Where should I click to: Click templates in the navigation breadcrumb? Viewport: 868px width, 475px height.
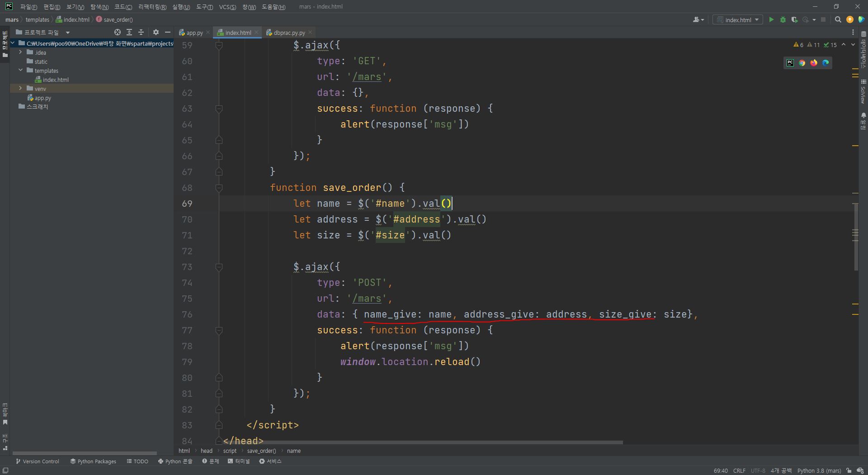(x=37, y=19)
